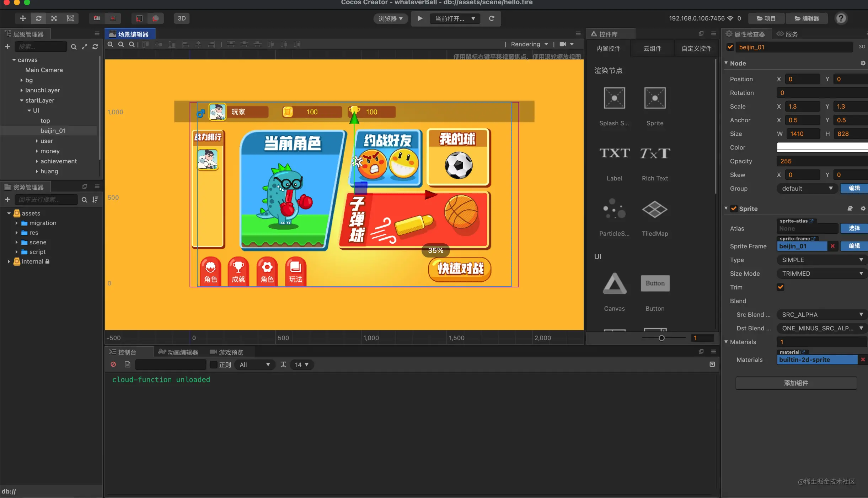Refresh the hierarchy manager list
The height and width of the screenshot is (498, 868).
point(95,47)
